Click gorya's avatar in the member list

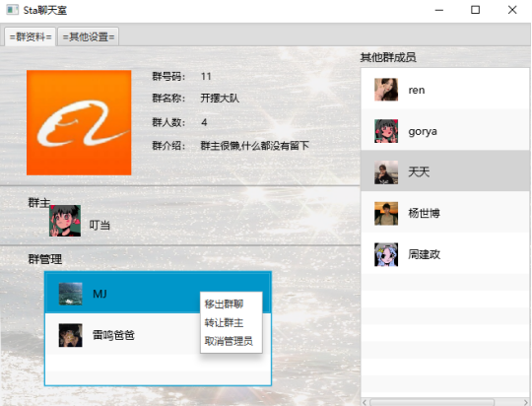point(386,131)
